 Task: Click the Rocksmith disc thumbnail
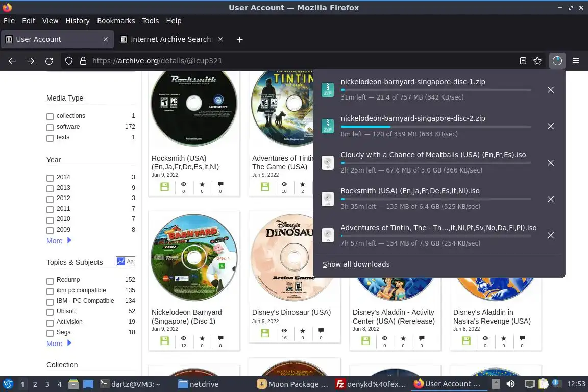pos(194,109)
